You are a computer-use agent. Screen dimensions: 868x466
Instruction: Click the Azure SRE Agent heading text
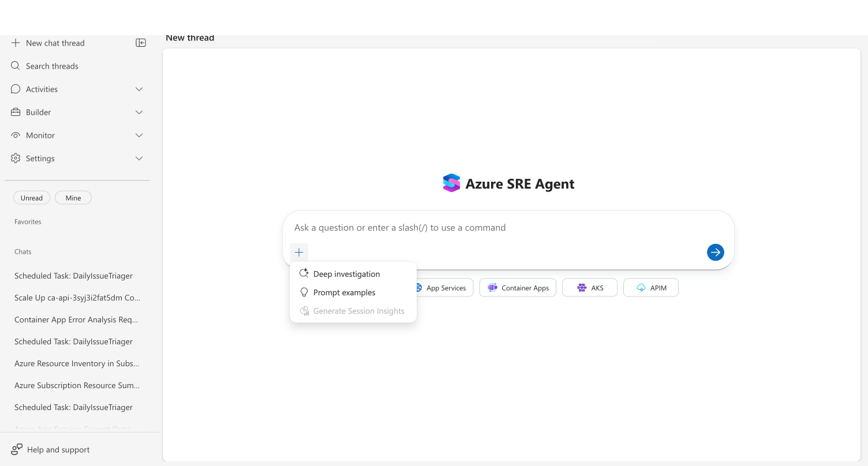(520, 183)
